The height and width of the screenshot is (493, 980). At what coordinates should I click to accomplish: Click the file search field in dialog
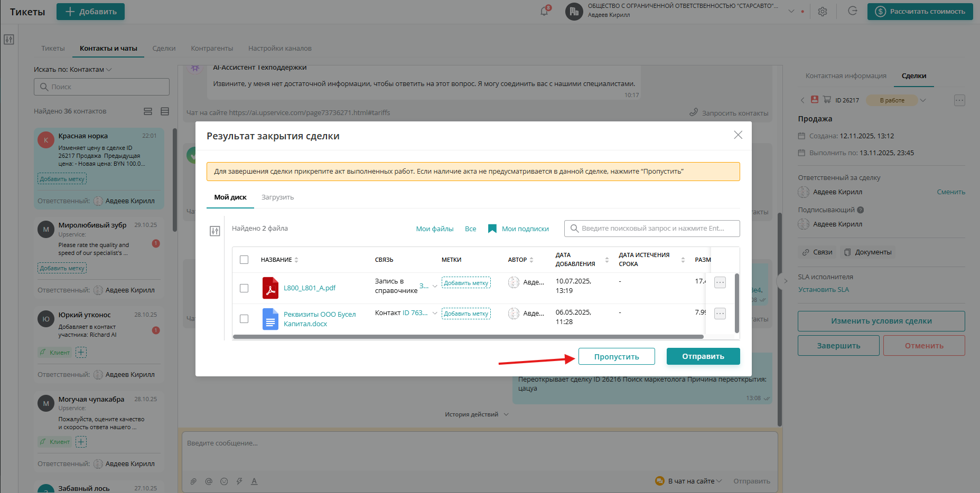pos(652,229)
